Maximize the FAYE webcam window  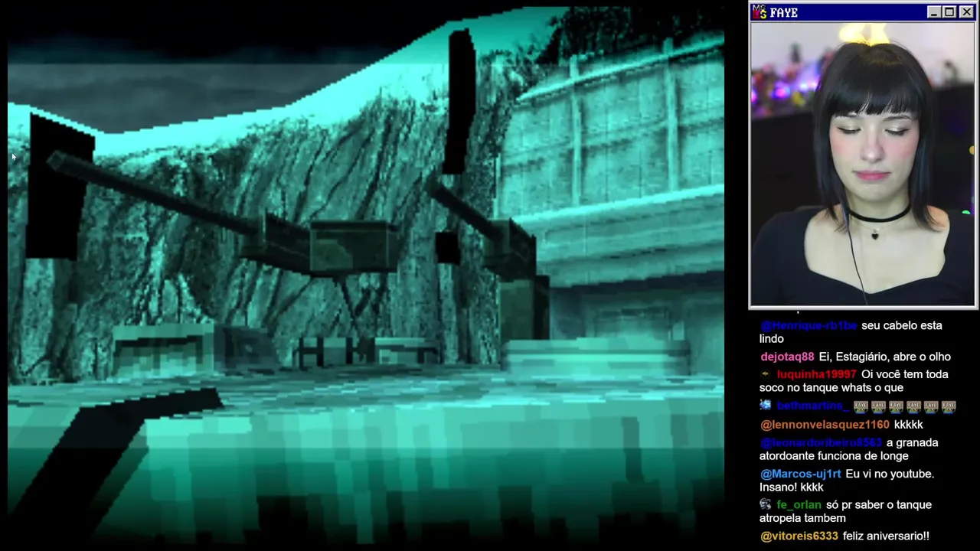[x=949, y=11]
